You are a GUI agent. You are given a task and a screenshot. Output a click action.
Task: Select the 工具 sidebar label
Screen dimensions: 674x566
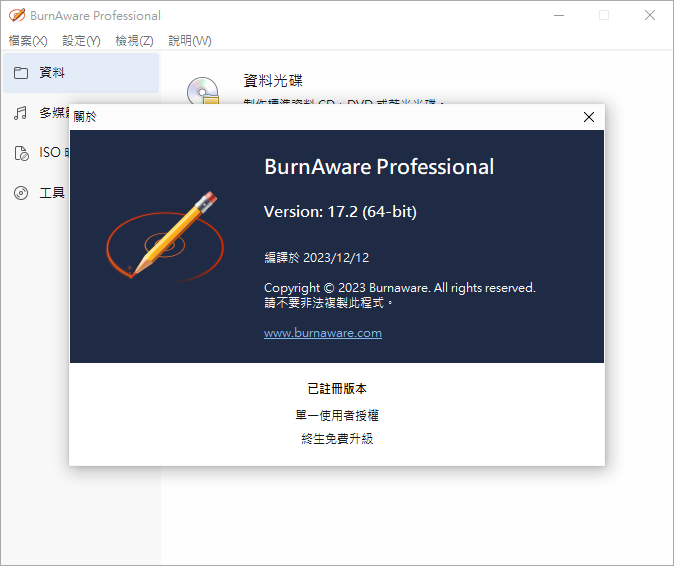52,193
